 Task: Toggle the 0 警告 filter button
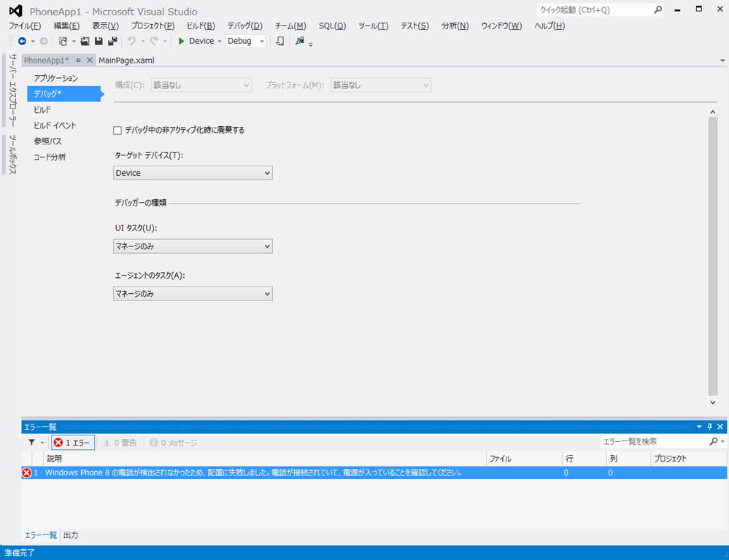click(x=120, y=443)
